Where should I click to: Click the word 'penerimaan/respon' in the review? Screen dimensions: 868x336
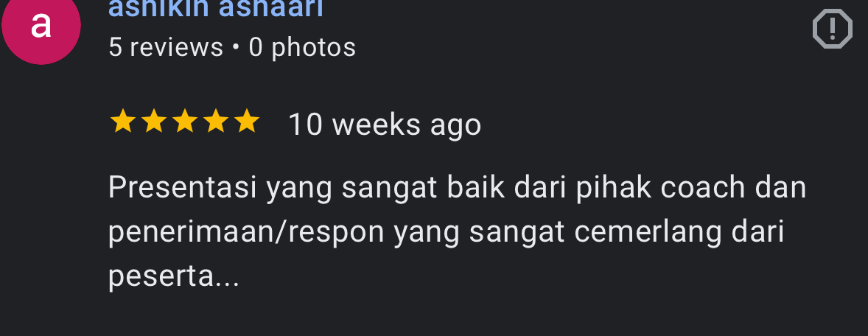click(x=246, y=233)
